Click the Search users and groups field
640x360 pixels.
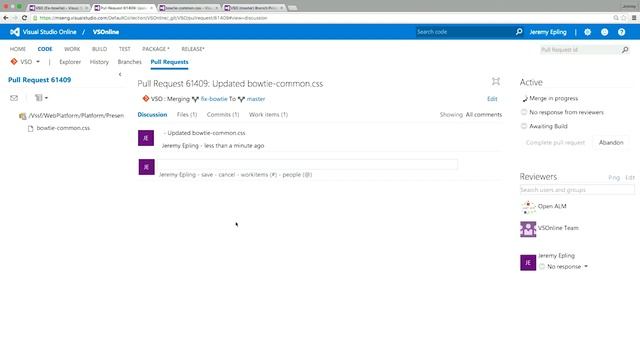click(577, 190)
